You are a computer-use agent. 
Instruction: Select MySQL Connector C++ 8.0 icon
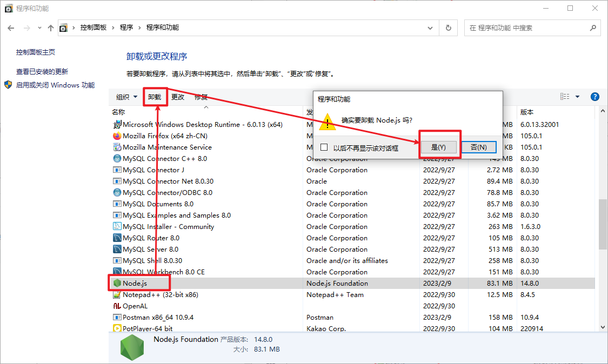117,158
